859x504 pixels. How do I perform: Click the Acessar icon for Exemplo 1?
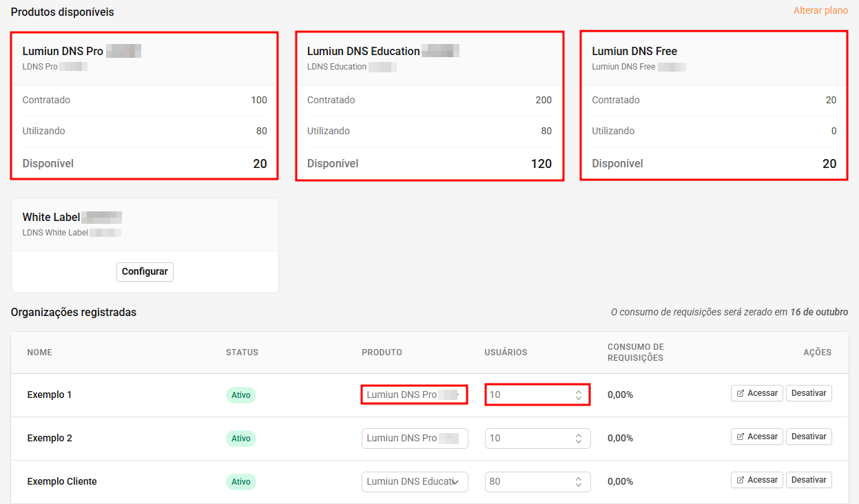[741, 393]
